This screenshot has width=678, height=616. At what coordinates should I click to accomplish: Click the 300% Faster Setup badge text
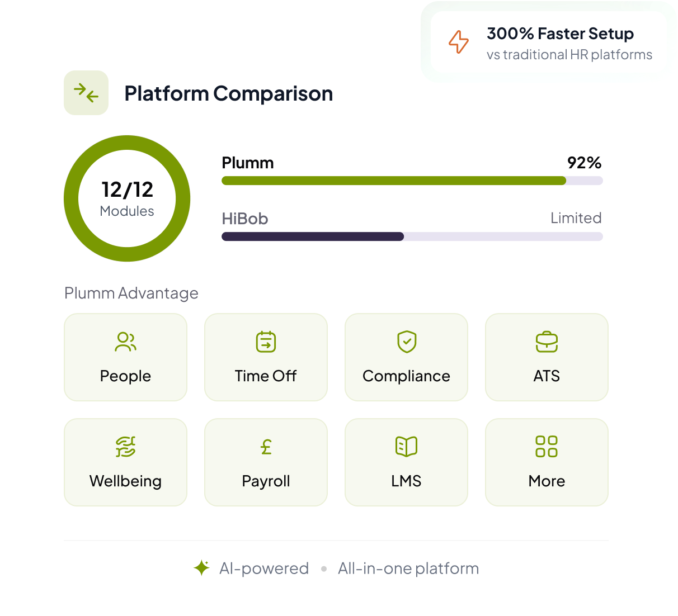[x=560, y=34]
